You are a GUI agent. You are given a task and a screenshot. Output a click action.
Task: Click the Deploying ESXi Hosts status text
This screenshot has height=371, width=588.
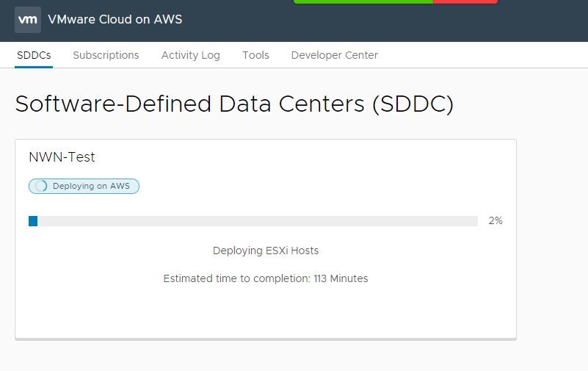[266, 251]
